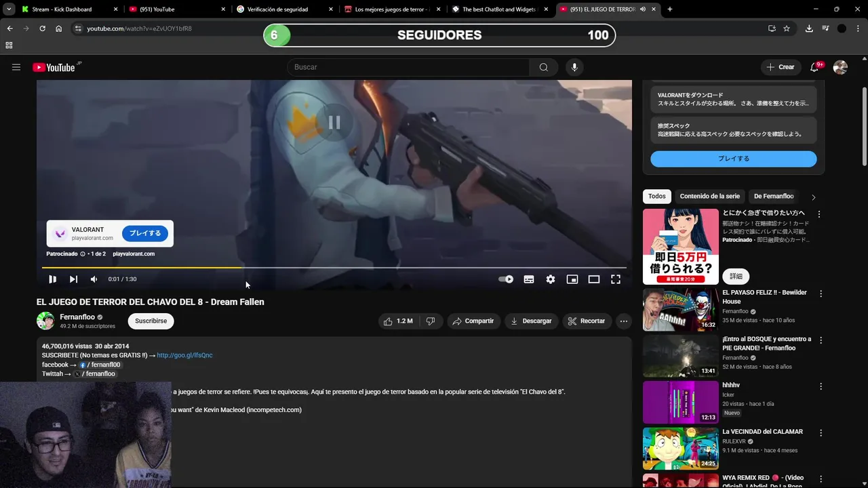Toggle the autoplay switch
Image resolution: width=868 pixels, height=488 pixels.
coord(506,279)
